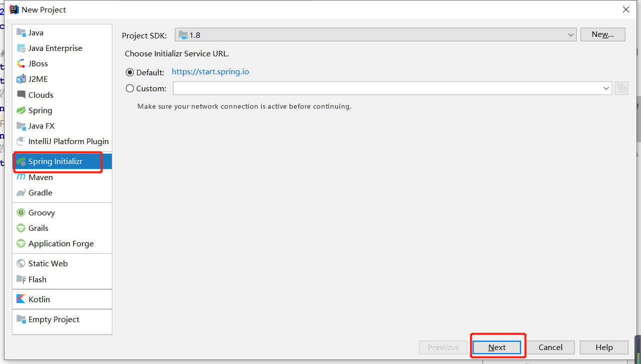This screenshot has width=641, height=364.
Task: Choose JBoss project type
Action: coord(62,63)
